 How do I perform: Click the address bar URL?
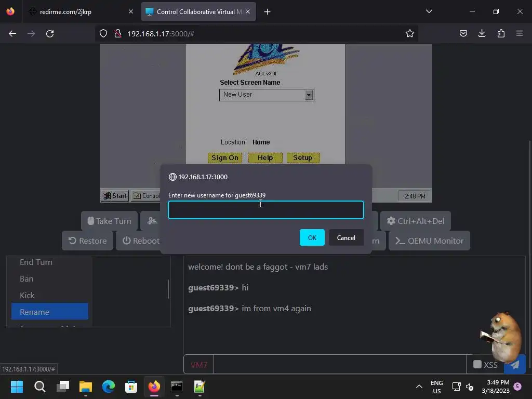[x=161, y=34]
